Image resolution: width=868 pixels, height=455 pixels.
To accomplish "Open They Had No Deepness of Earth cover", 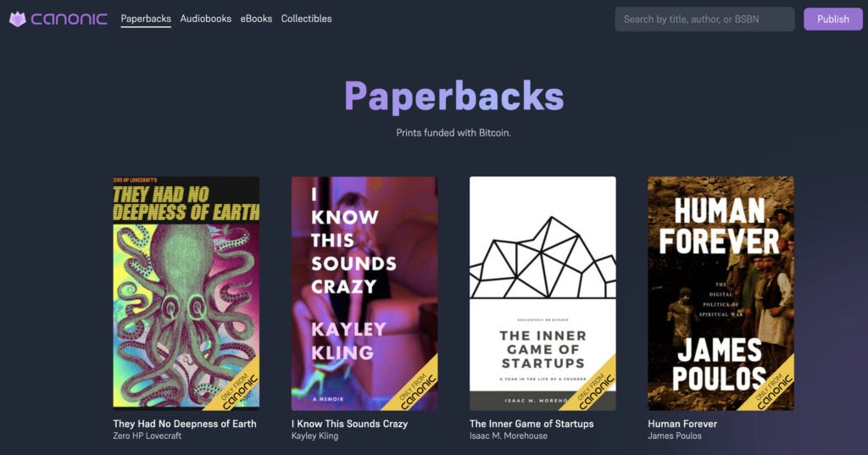I will click(186, 293).
